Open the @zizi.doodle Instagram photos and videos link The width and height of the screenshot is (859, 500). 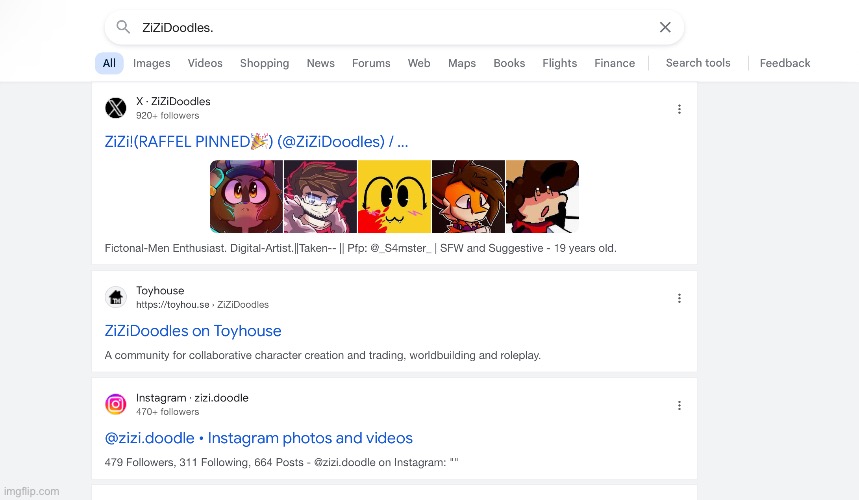[x=259, y=438]
